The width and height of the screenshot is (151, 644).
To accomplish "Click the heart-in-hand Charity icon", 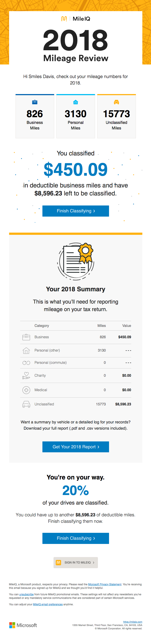I will pyautogui.click(x=26, y=375).
